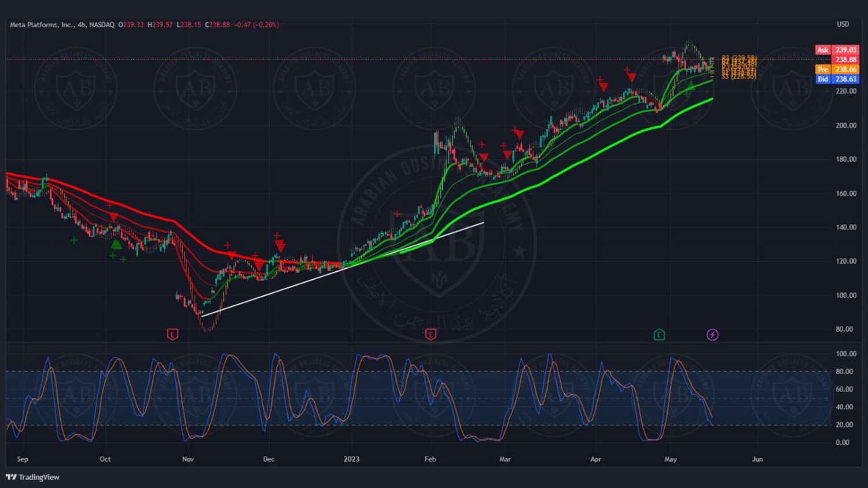Click the Nov label on time axis
The width and height of the screenshot is (868, 488).
188,459
